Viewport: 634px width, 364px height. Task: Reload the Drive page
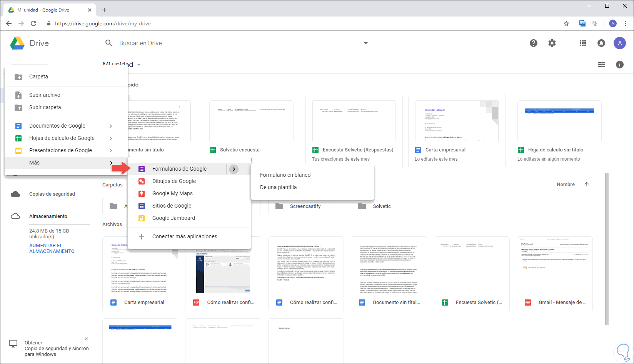(x=33, y=23)
